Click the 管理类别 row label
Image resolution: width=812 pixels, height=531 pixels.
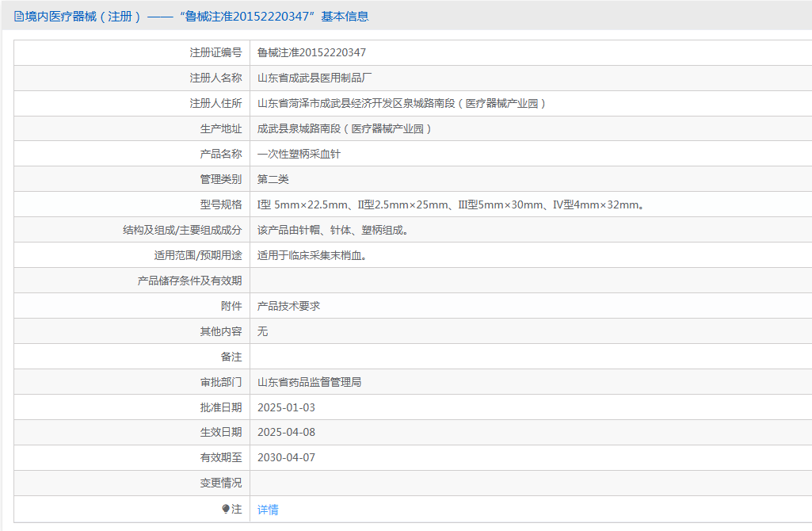220,179
